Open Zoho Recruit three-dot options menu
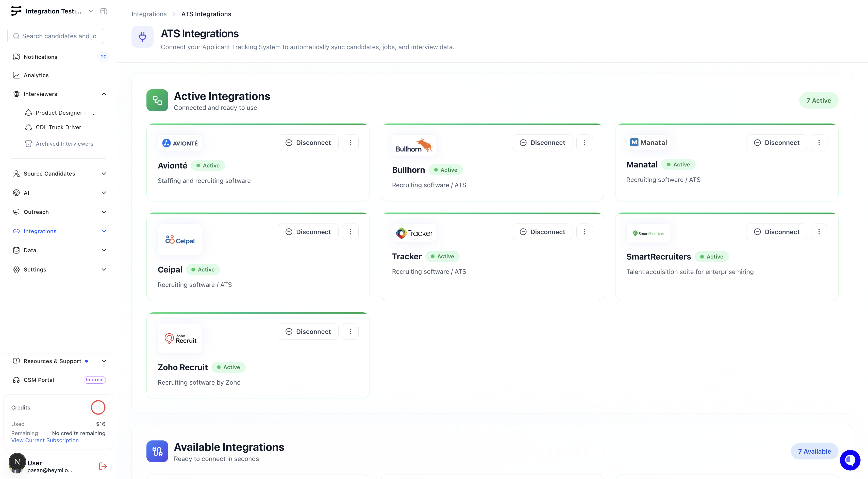 click(x=350, y=331)
